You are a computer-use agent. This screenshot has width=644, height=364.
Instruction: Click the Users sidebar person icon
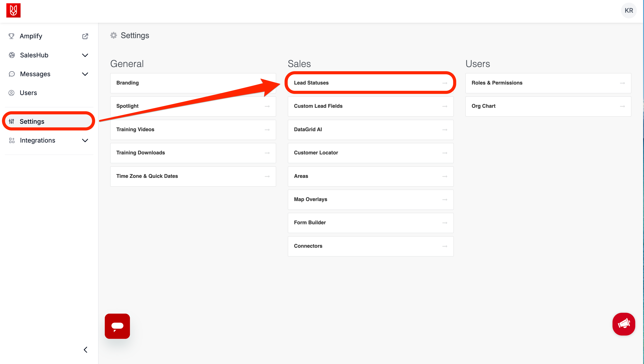coord(12,93)
